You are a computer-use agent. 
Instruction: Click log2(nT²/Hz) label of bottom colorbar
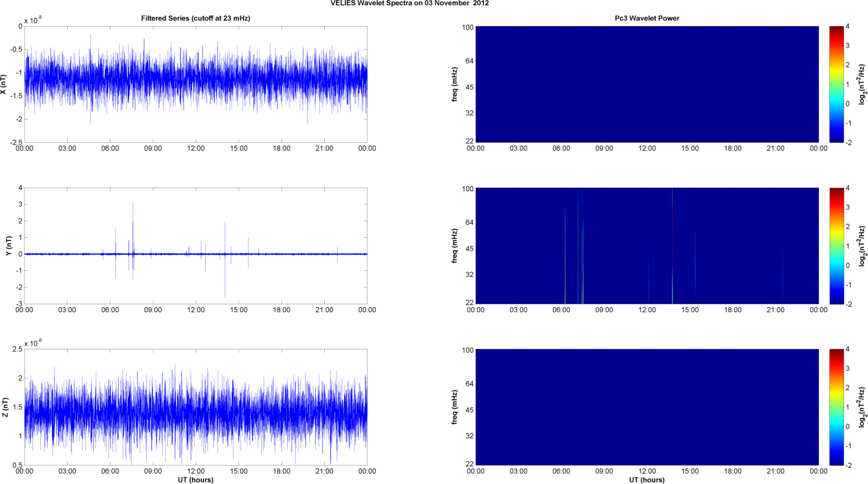coord(862,407)
